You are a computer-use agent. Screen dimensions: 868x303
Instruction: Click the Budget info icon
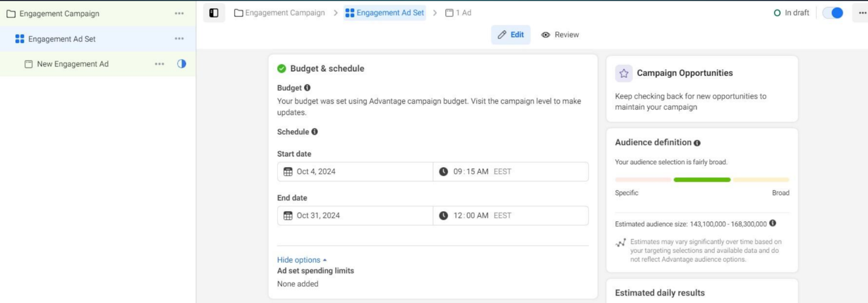307,88
